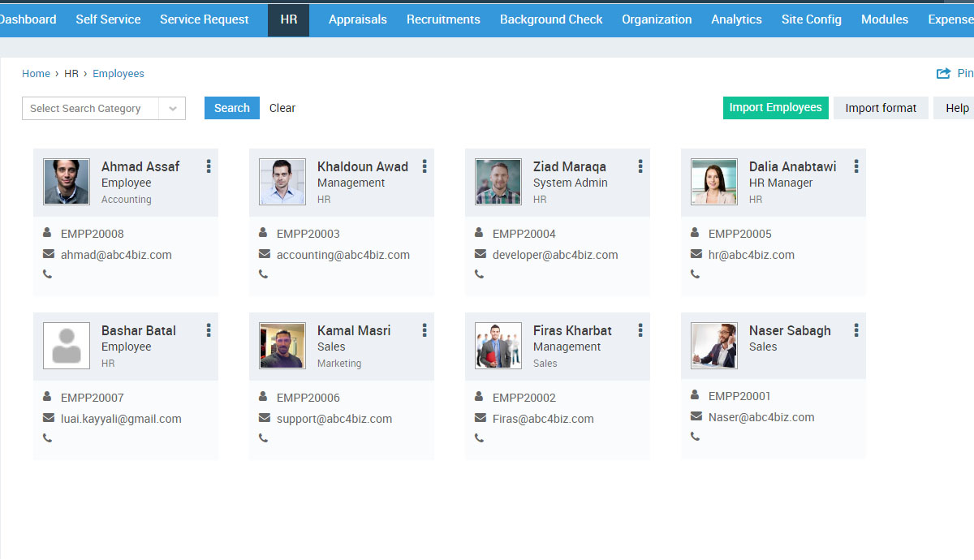This screenshot has height=560, width=974.
Task: Click the green Import Employees button
Action: (x=775, y=108)
